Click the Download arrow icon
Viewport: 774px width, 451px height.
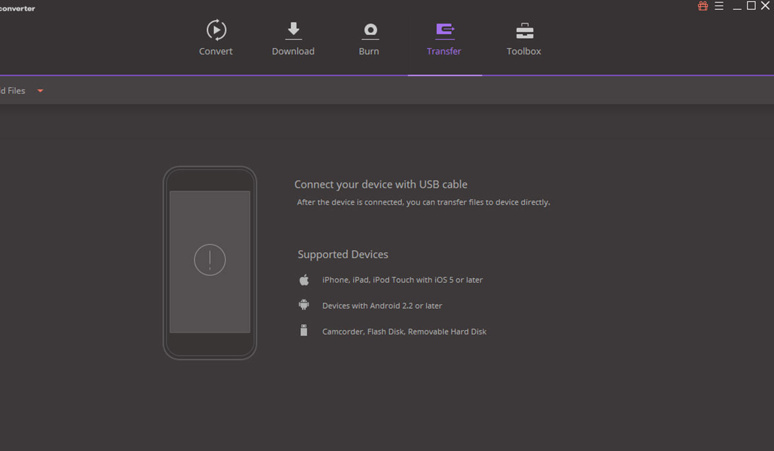(293, 31)
